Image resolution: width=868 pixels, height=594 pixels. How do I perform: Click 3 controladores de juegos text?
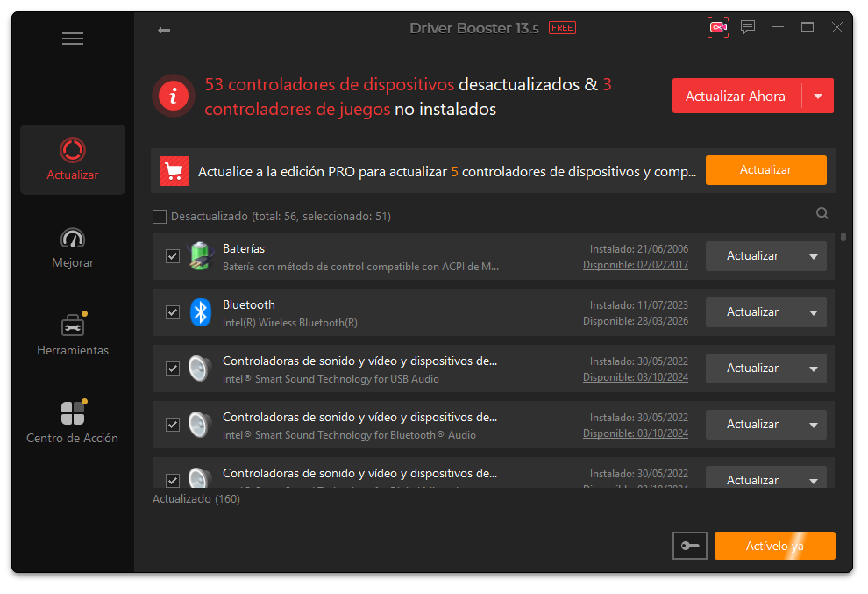click(408, 97)
